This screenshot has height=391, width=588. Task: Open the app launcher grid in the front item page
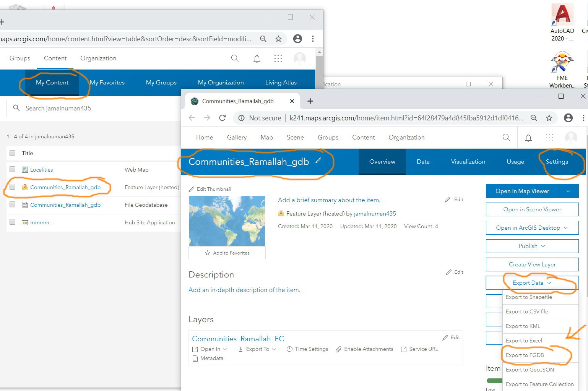pyautogui.click(x=549, y=138)
